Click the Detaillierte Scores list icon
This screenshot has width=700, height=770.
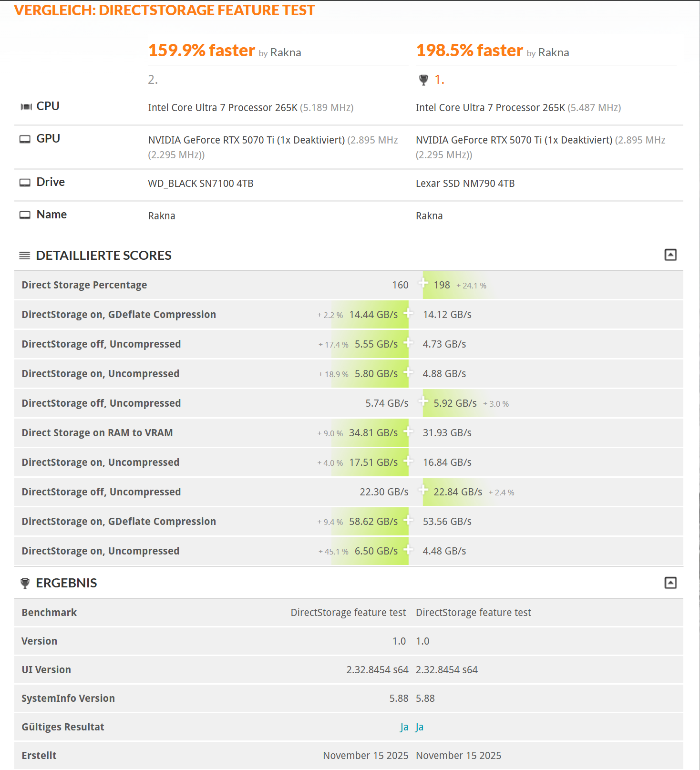coord(24,256)
